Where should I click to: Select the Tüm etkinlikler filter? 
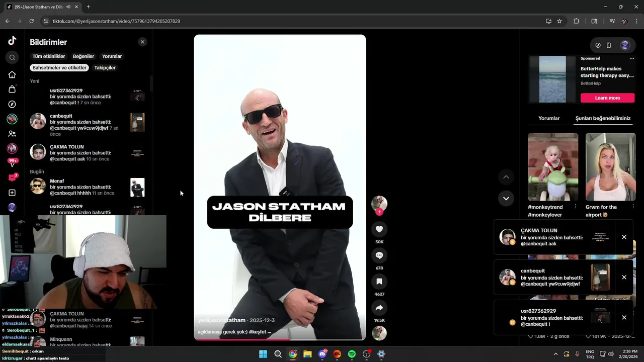[49, 56]
